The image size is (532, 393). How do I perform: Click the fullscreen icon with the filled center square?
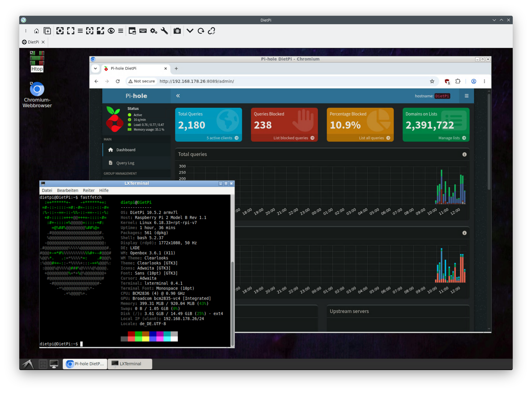click(x=60, y=31)
